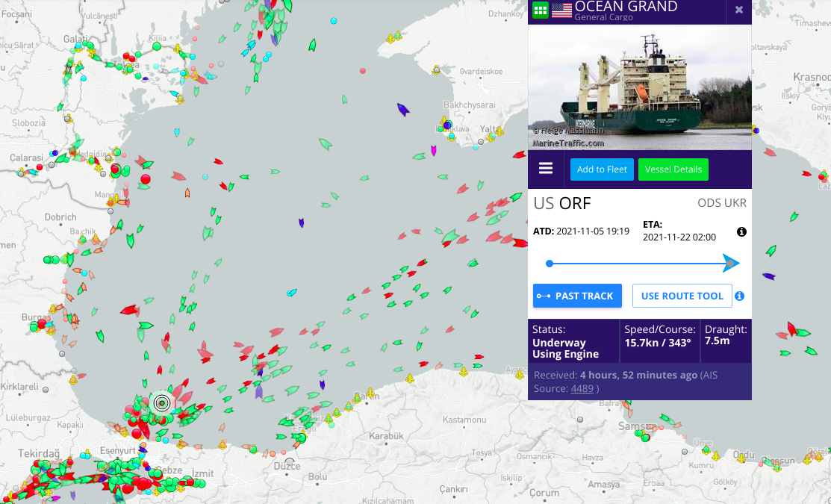Click USE ROUTE TOOL button

coord(682,296)
